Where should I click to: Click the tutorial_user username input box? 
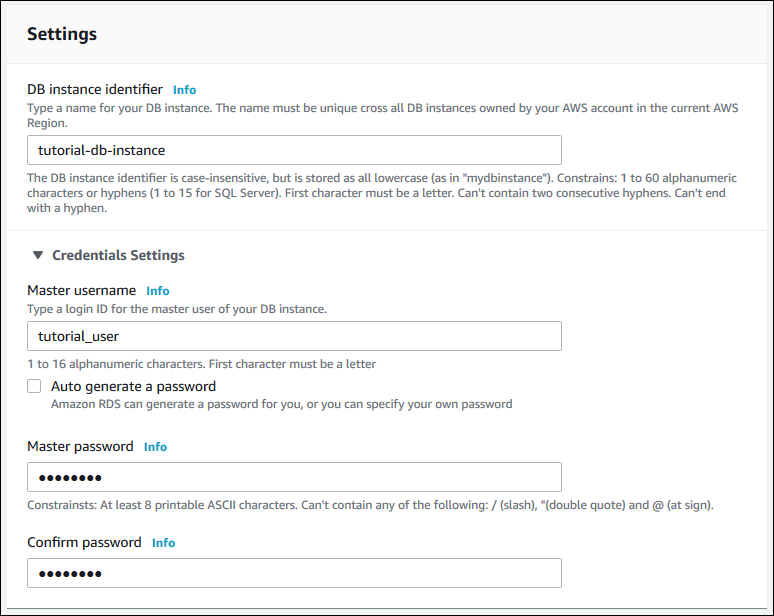tap(294, 336)
